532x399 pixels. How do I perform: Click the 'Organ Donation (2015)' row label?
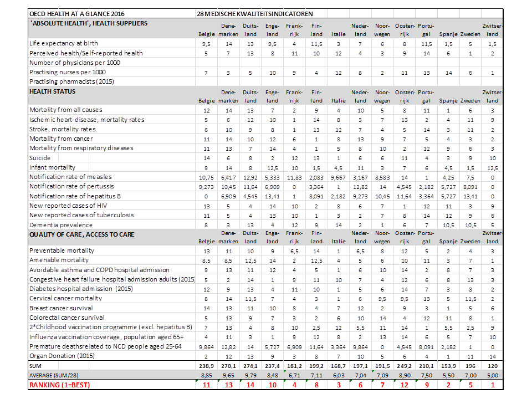click(x=61, y=356)
